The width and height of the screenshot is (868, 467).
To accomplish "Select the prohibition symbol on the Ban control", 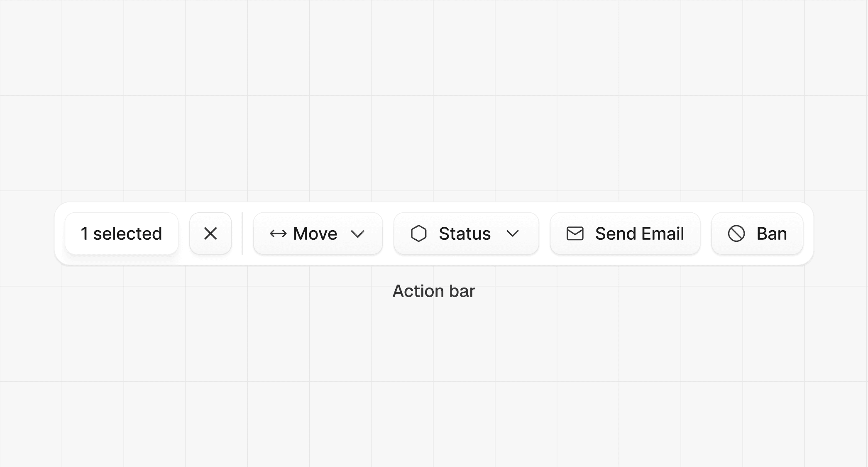I will coord(737,233).
